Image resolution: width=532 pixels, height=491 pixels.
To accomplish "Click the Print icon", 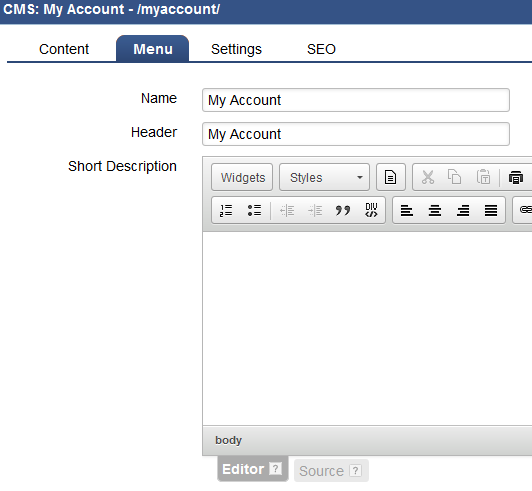I will (516, 177).
